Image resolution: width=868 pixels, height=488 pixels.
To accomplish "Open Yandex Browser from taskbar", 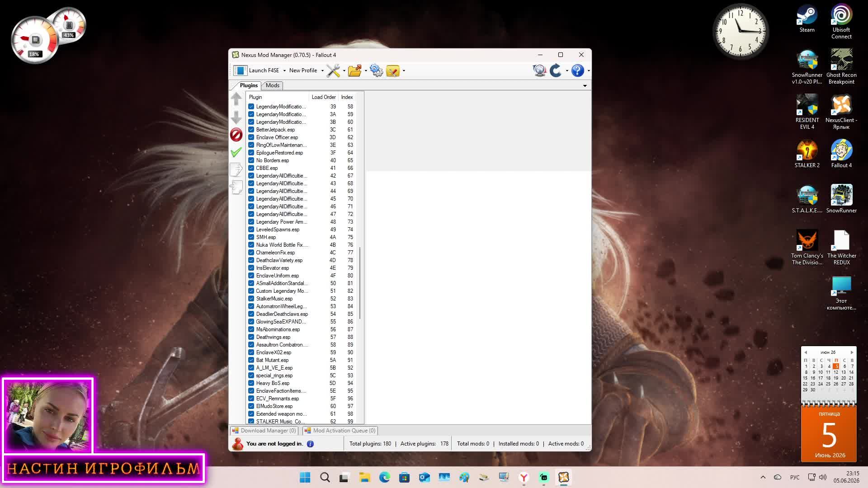I will click(524, 478).
